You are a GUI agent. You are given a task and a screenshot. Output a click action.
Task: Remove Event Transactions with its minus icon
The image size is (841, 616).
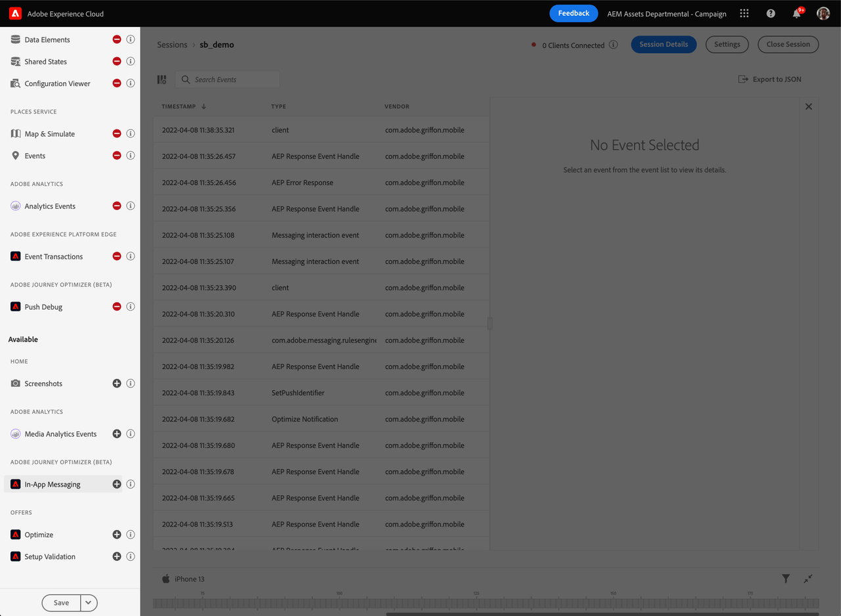pyautogui.click(x=117, y=256)
